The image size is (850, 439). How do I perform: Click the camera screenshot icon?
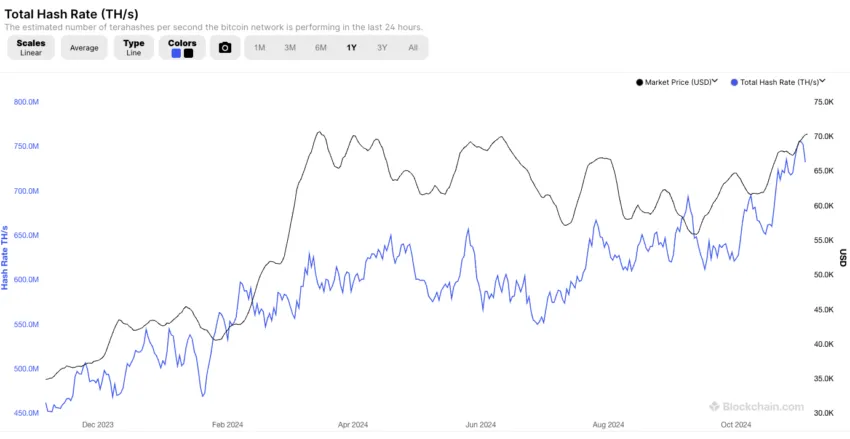[x=225, y=48]
